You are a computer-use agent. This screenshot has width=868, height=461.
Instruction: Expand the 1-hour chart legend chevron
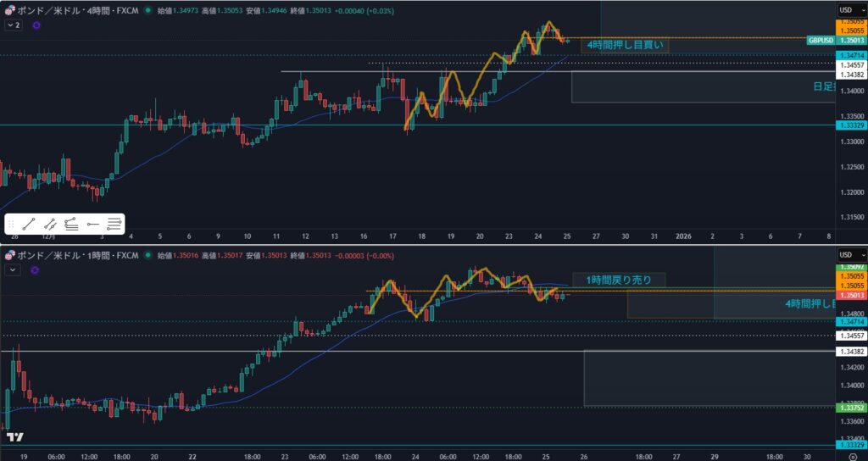pos(13,270)
